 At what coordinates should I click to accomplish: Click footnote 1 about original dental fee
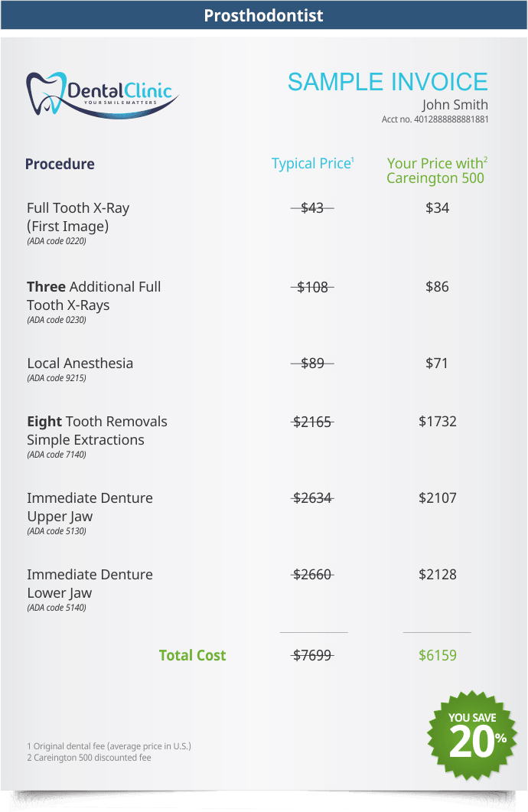pyautogui.click(x=109, y=745)
